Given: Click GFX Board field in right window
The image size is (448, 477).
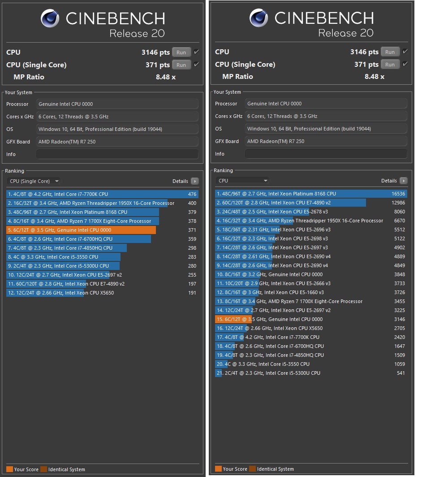Looking at the screenshot, I should 326,141.
